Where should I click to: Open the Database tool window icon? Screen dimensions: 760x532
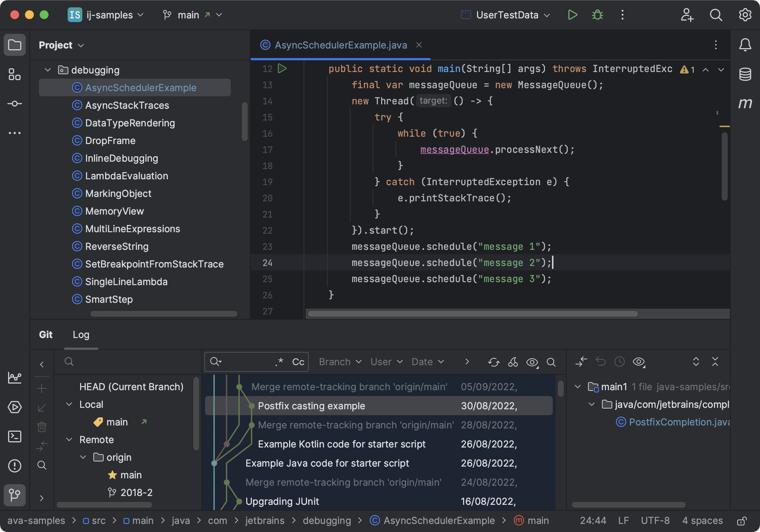click(746, 74)
